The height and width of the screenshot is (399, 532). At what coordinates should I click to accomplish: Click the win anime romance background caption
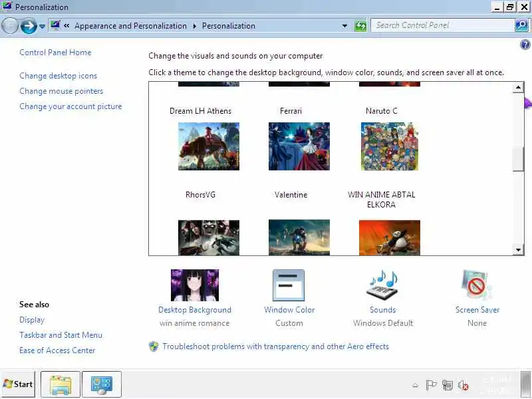tap(195, 323)
